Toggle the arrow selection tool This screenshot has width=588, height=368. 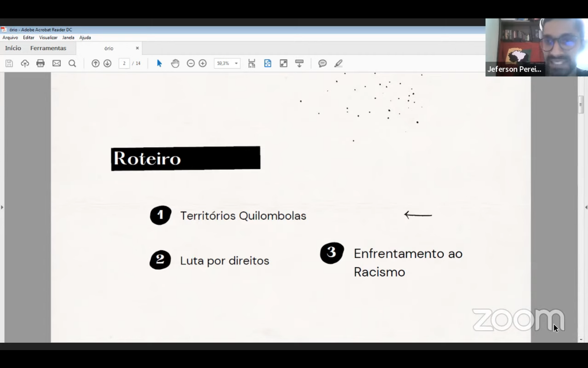click(159, 63)
